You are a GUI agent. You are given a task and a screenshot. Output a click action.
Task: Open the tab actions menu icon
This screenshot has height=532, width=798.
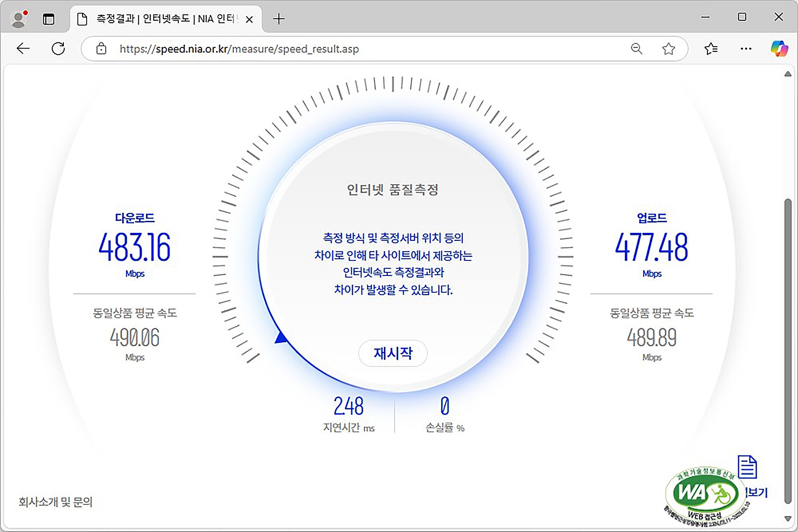[48, 19]
